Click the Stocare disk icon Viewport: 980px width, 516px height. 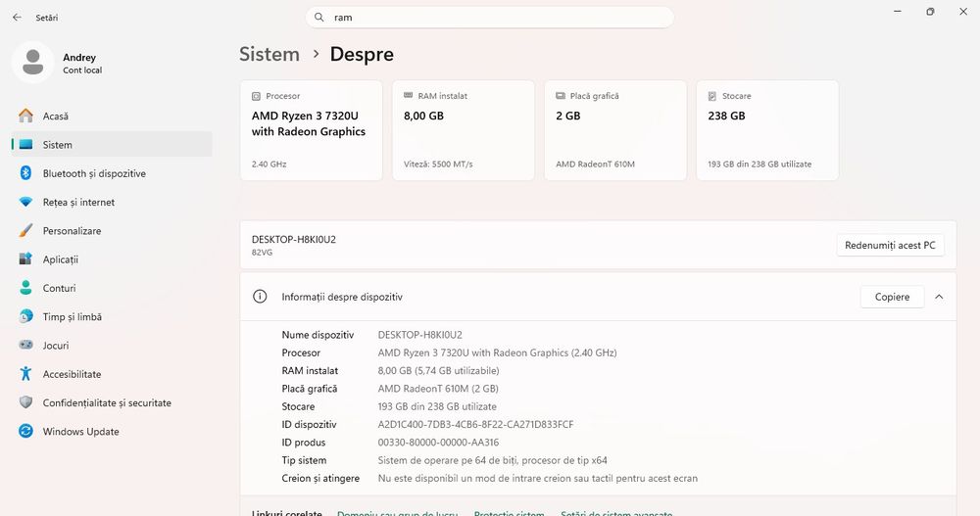(x=711, y=96)
